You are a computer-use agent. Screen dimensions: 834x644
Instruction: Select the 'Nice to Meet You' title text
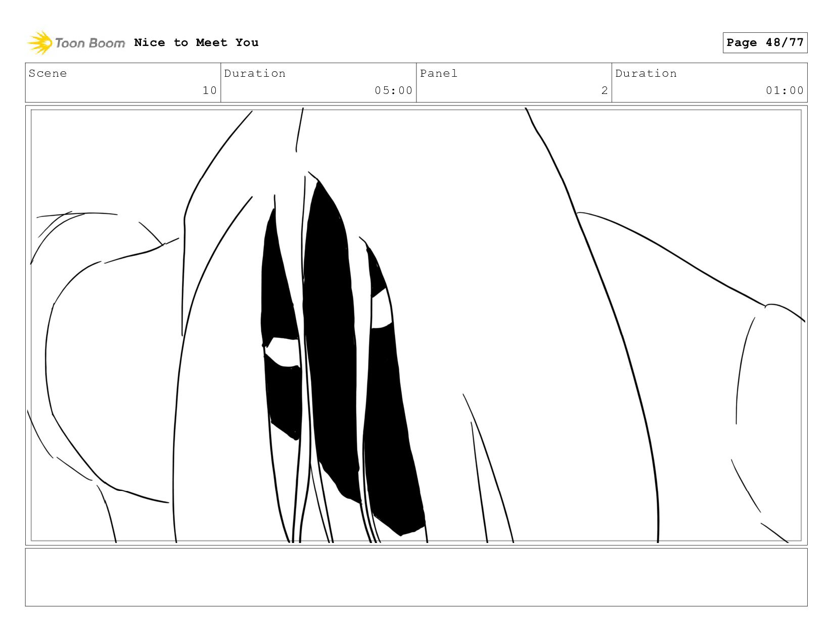tap(196, 42)
